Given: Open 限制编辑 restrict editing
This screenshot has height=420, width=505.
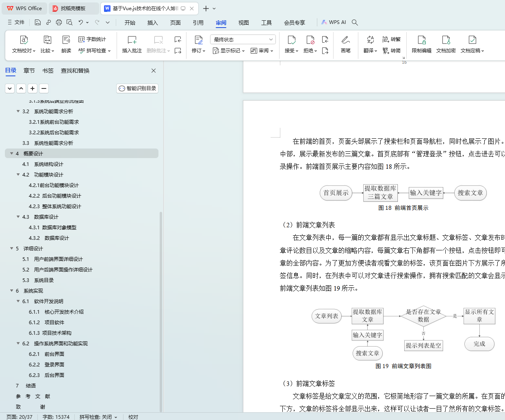Looking at the screenshot, I should point(422,45).
